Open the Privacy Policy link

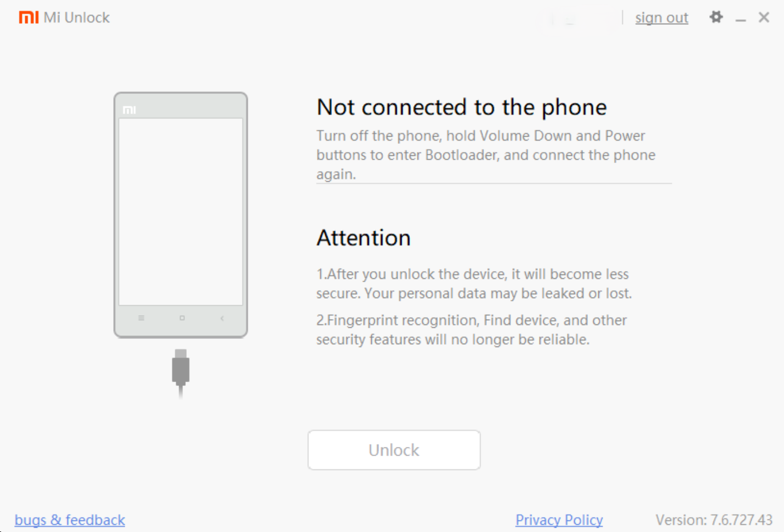(x=559, y=519)
